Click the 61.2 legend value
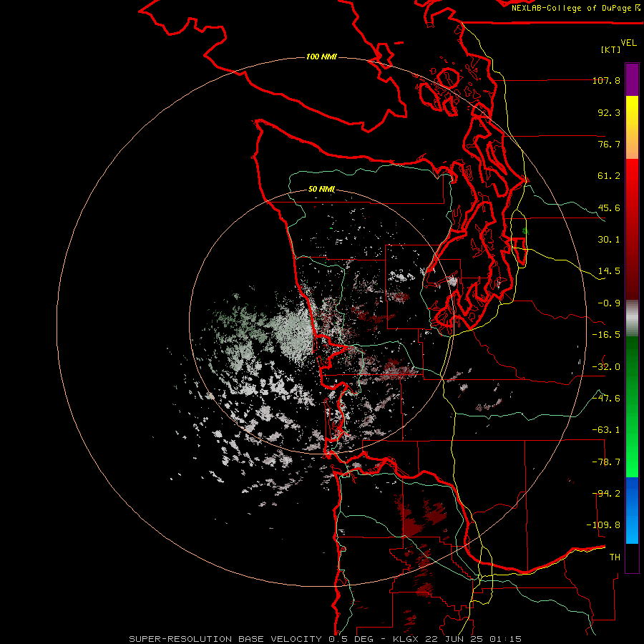 pyautogui.click(x=609, y=176)
